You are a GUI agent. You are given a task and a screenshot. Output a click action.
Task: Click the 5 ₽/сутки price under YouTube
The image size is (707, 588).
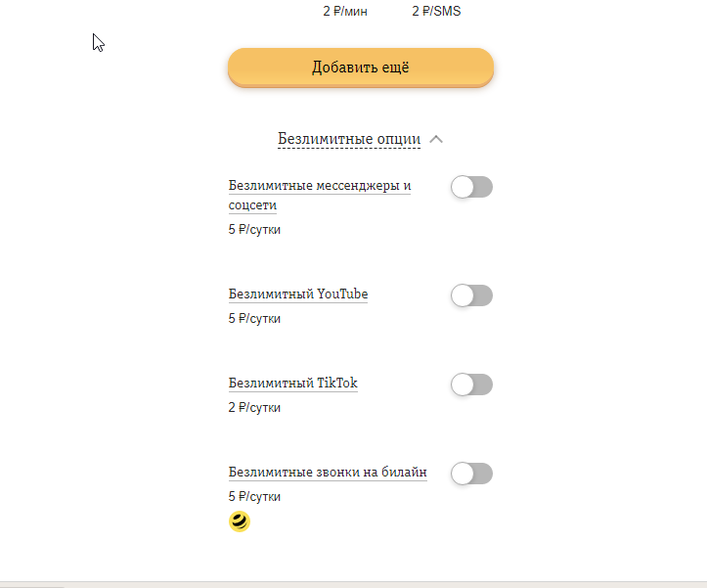click(x=254, y=319)
